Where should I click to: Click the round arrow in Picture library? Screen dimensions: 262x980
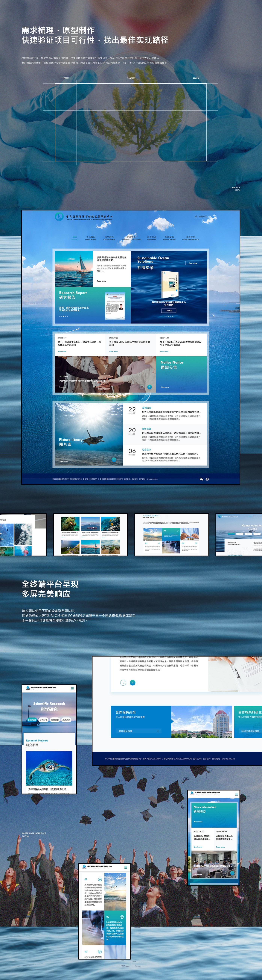(114, 460)
